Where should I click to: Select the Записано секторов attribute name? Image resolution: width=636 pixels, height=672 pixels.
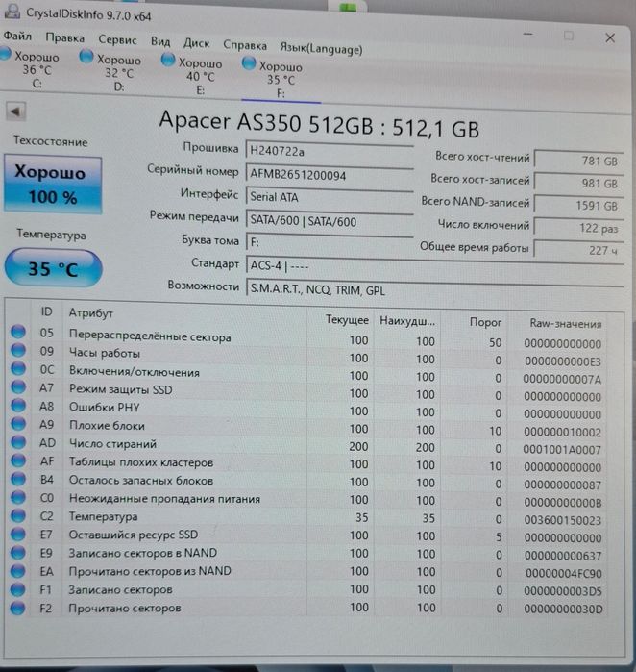tap(120, 589)
